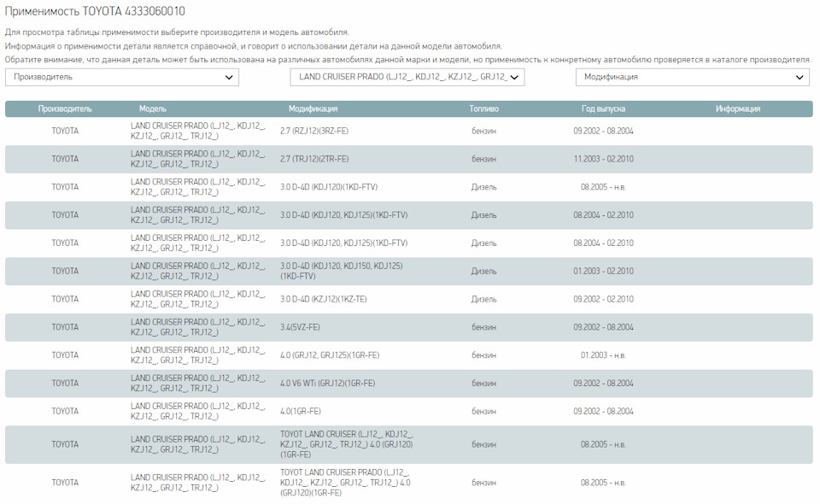This screenshot has width=820, height=504.
Task: Click TOYOTA in the 3.4(5VZ-FE) row
Action: click(x=65, y=327)
